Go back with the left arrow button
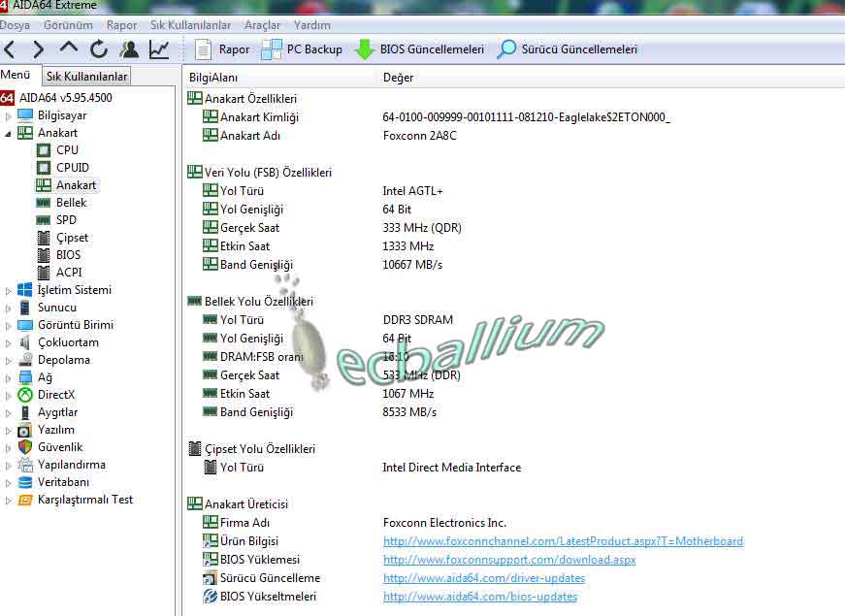This screenshot has height=616, width=845. pyautogui.click(x=9, y=49)
